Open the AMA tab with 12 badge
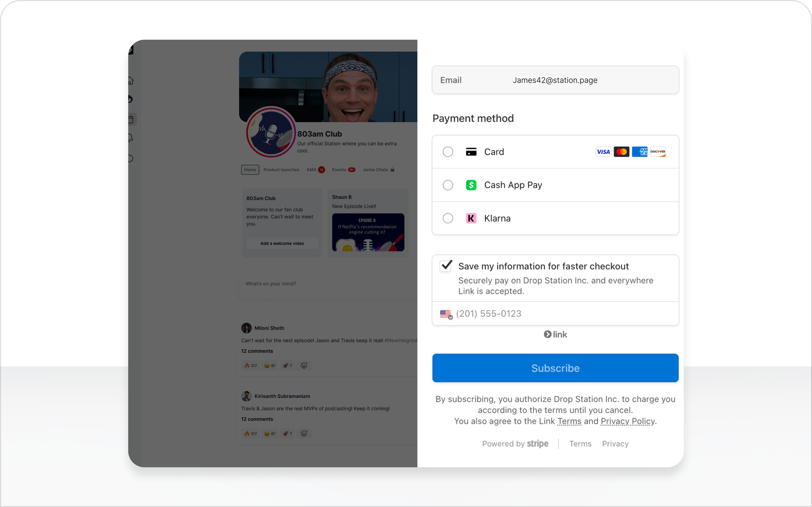 point(315,170)
